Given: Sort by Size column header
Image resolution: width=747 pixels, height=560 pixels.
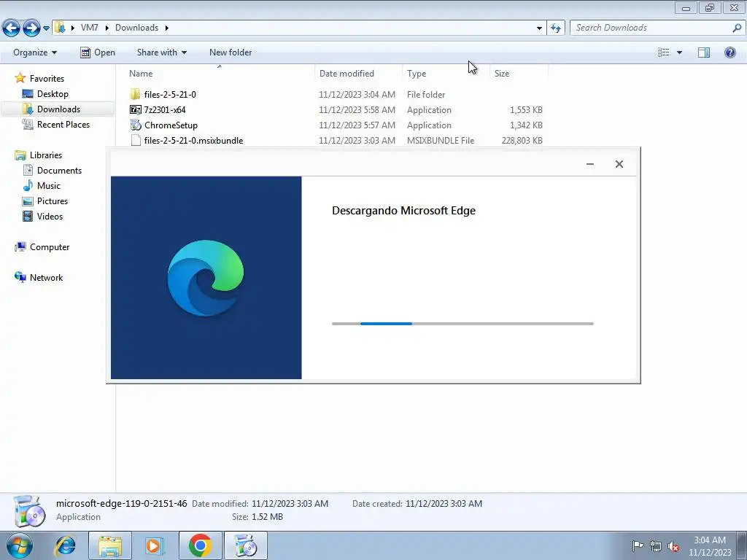Looking at the screenshot, I should (502, 74).
